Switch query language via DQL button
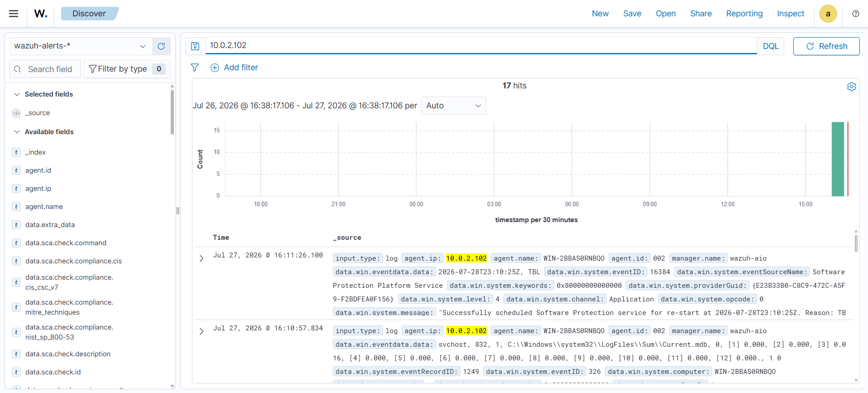The height and width of the screenshot is (393, 868). click(x=771, y=46)
